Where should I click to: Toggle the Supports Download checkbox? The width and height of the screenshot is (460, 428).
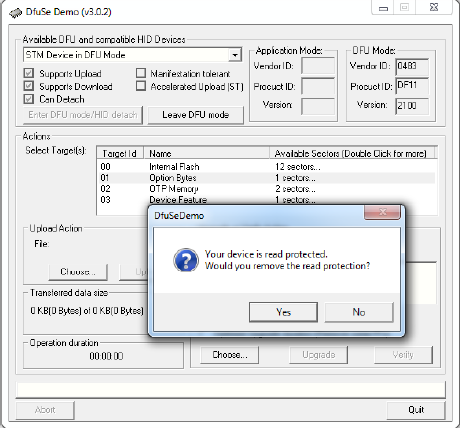[29, 86]
